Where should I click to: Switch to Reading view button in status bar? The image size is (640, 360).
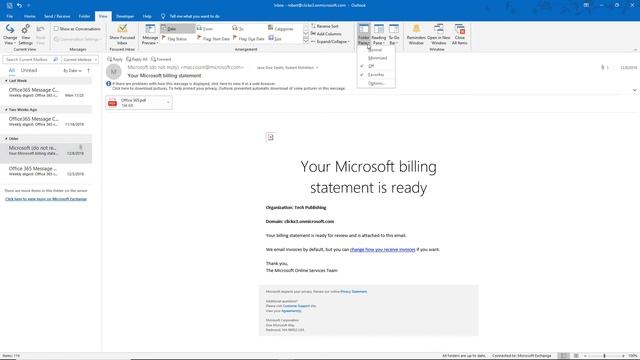[576, 356]
